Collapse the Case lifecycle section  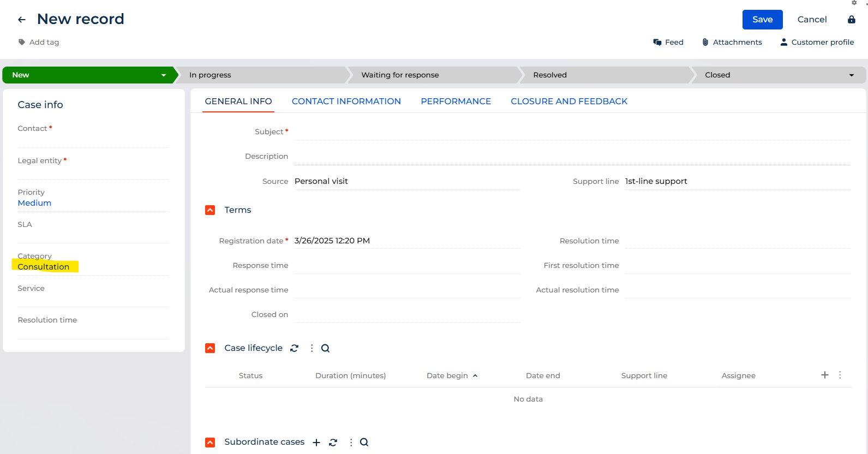click(210, 348)
